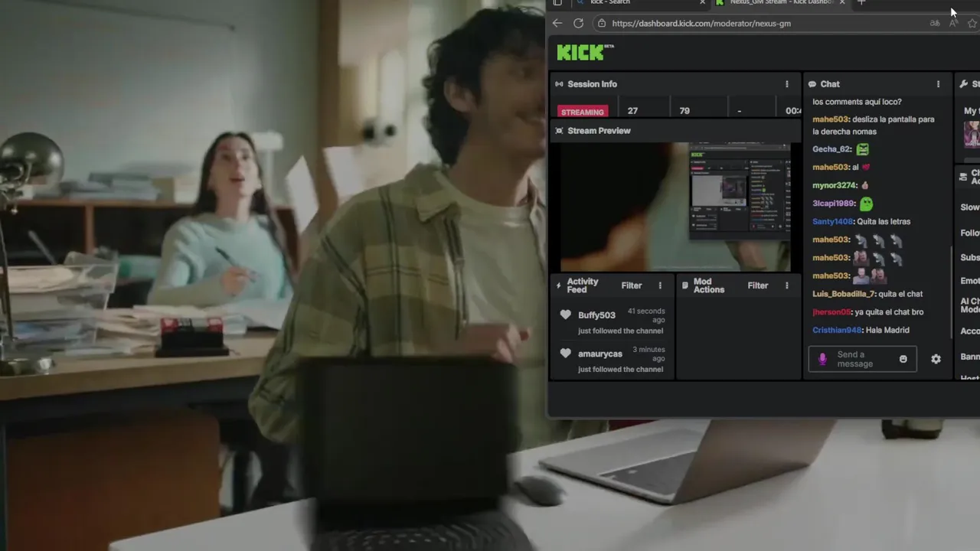Click the Chat speech bubble icon
980x551 pixels.
(812, 84)
